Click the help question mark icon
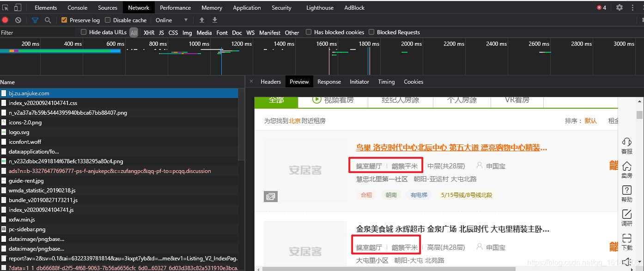644x271 pixels. point(627,190)
